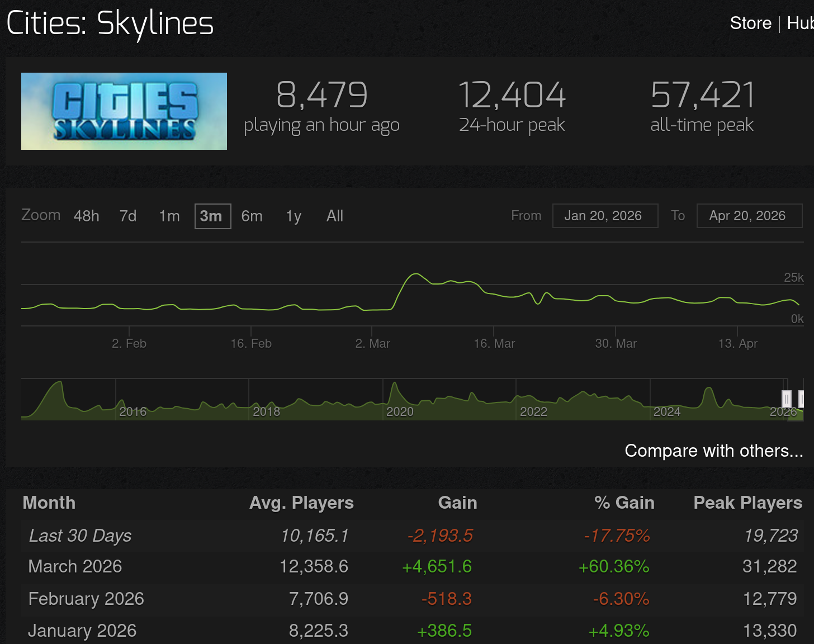The image size is (814, 644).
Task: Click the Peak Players column header
Action: click(748, 503)
